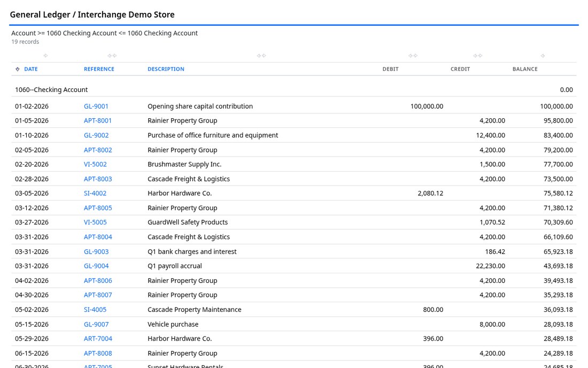Open reference VI-5002
This screenshot has height=368, width=588.
click(x=95, y=164)
